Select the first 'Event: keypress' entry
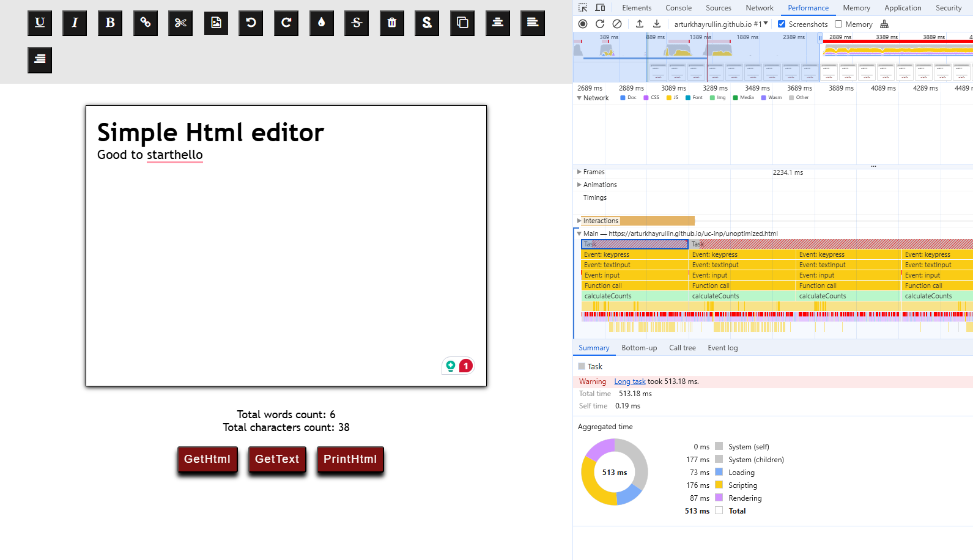 [x=635, y=254]
